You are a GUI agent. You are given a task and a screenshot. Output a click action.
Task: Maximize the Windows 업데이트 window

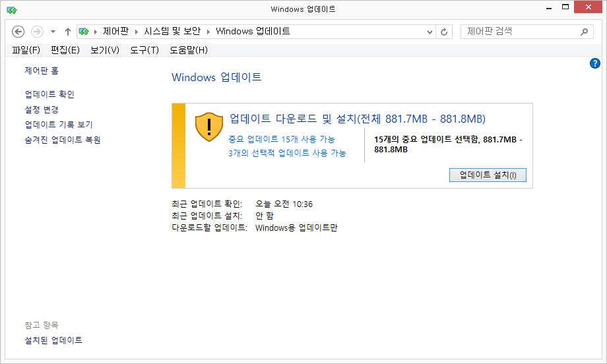tap(565, 7)
